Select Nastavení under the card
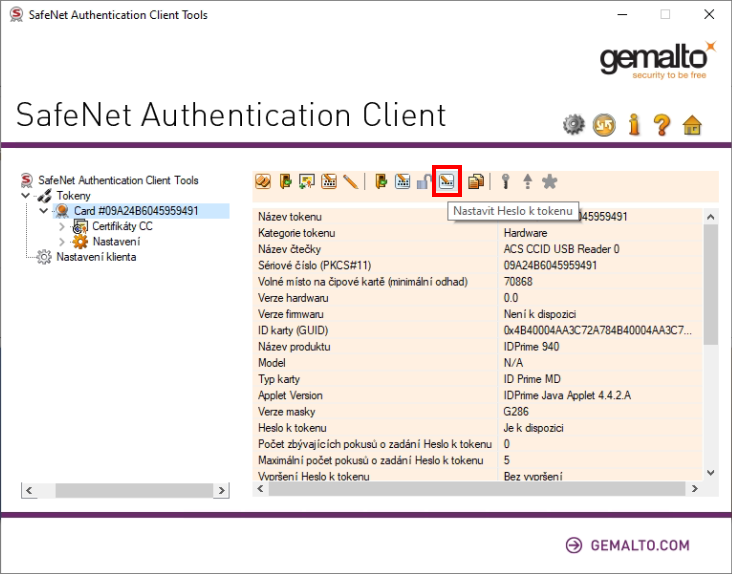732x574 pixels. coord(116,242)
